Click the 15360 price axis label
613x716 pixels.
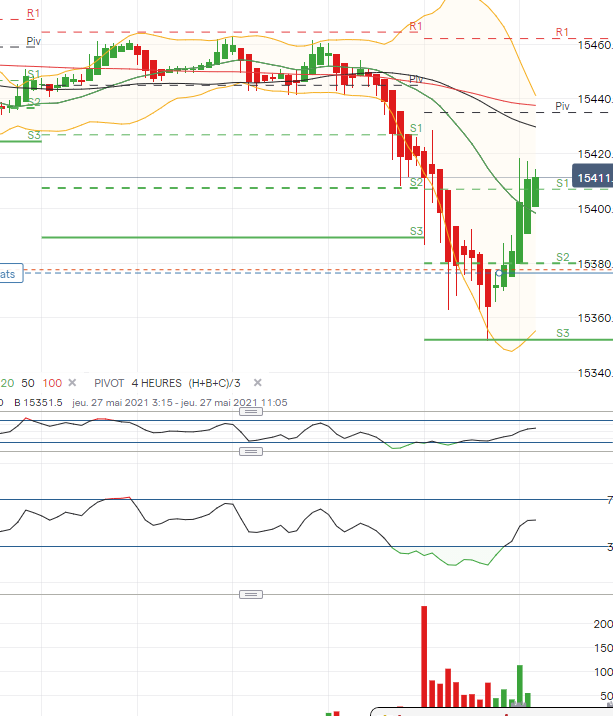[595, 318]
